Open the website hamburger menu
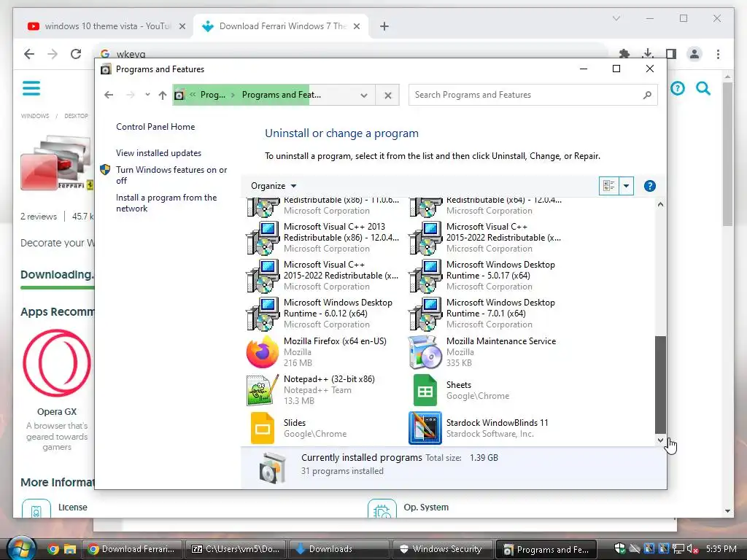The image size is (747, 560). [x=31, y=88]
